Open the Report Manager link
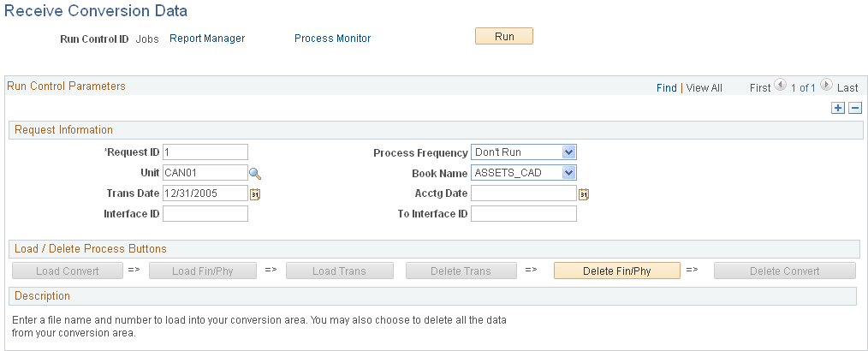868x351 pixels. 207,39
